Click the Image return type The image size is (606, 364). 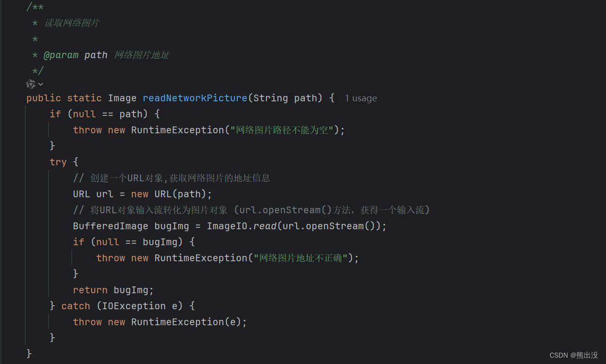122,98
